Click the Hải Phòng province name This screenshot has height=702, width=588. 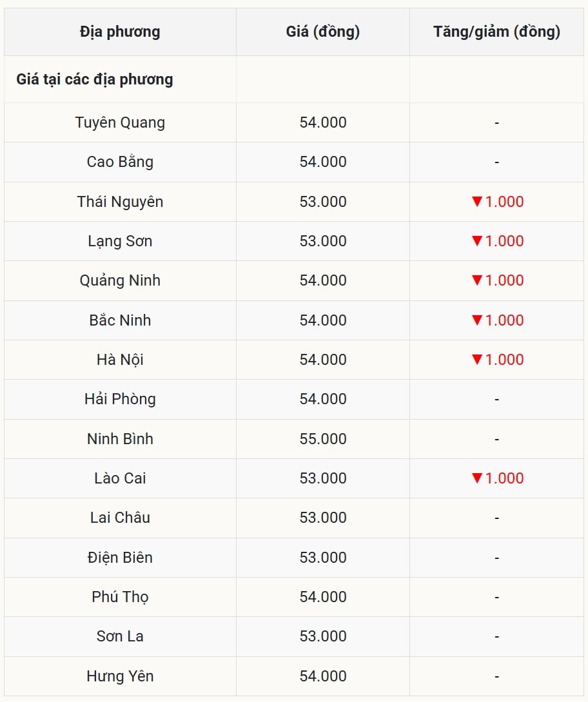pos(120,399)
